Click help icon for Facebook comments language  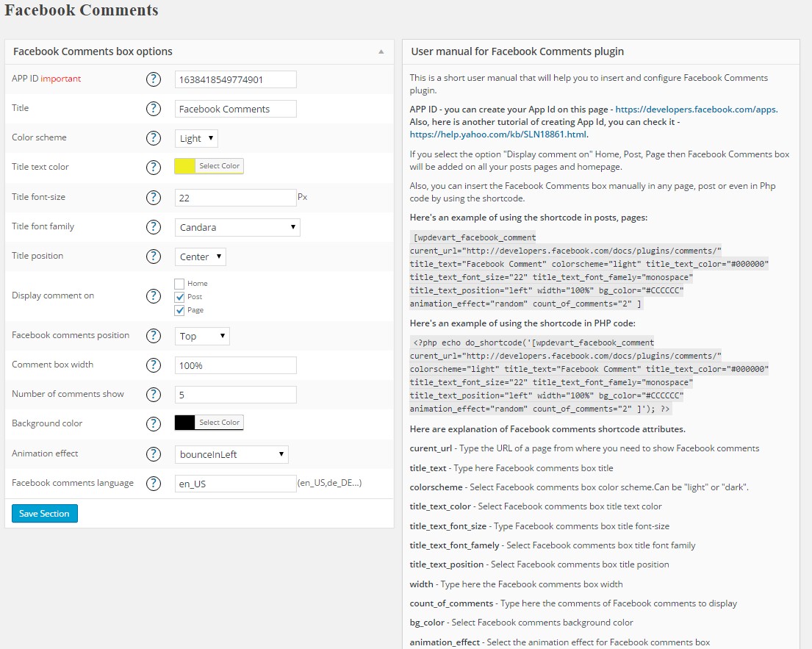154,483
